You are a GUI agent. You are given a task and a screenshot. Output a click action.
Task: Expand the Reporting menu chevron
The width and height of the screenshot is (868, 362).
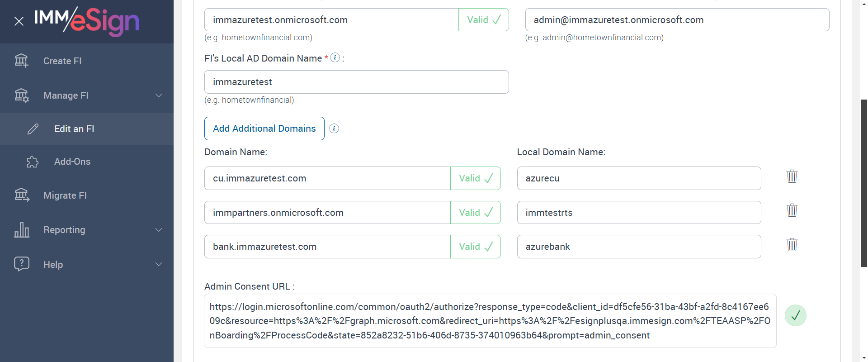coord(159,230)
